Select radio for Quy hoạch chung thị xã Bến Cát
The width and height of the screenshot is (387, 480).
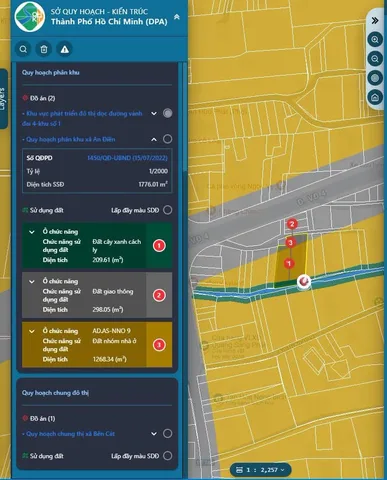pos(168,434)
